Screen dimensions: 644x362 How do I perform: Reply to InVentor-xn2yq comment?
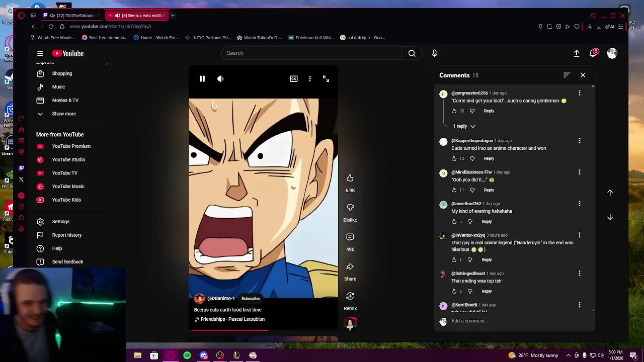click(487, 260)
